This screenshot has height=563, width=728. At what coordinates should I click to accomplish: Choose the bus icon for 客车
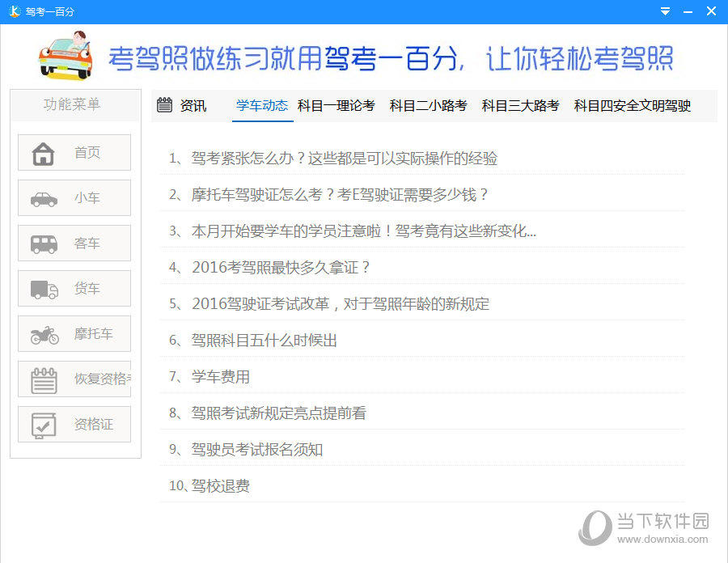(x=44, y=244)
